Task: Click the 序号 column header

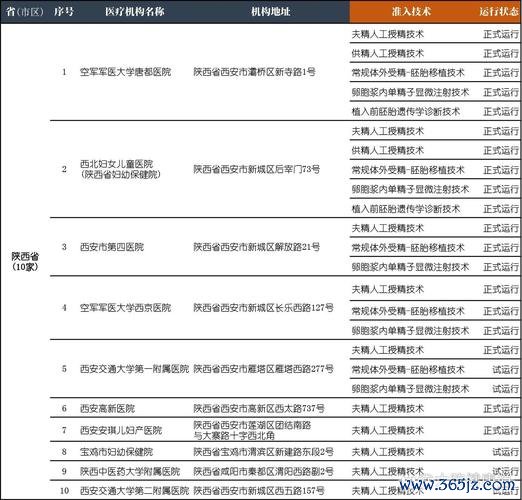Action: (x=63, y=12)
